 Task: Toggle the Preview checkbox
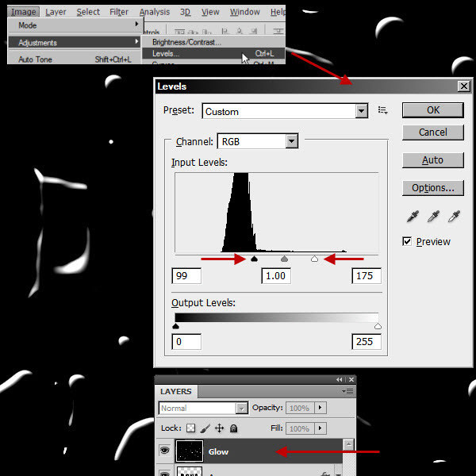pos(408,241)
